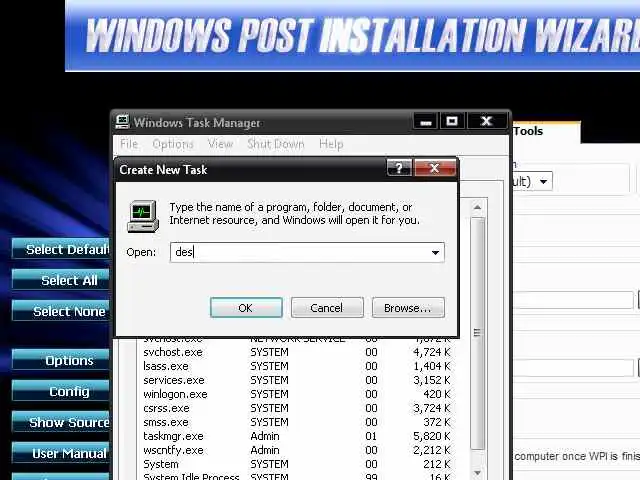Screen dimensions: 640x480
Task: Minimize the Windows Task Manager window
Action: pyautogui.click(x=426, y=121)
